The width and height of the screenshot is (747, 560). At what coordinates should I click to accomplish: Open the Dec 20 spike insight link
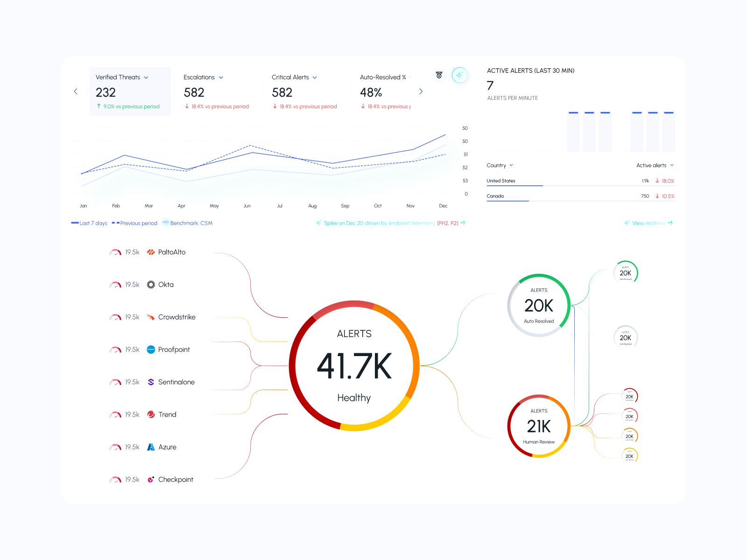tap(391, 223)
